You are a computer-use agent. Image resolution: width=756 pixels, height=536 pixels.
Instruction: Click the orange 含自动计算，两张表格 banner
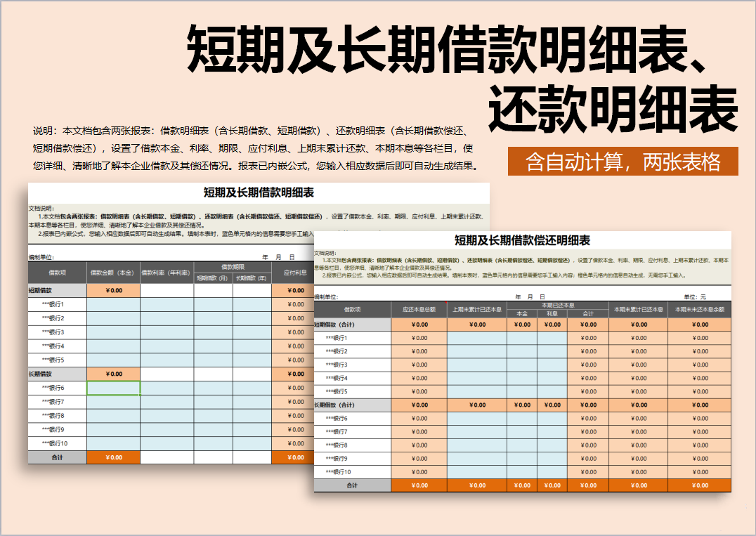pos(623,162)
